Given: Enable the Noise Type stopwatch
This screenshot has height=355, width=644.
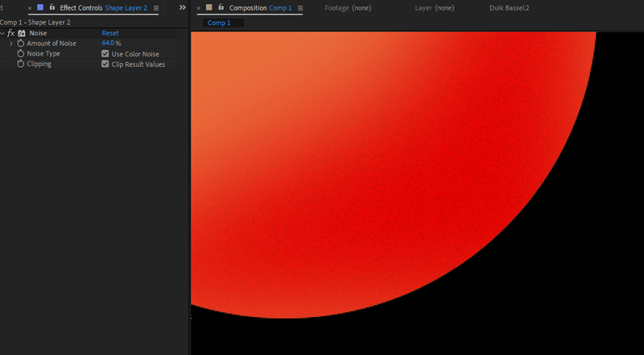Looking at the screenshot, I should point(20,54).
